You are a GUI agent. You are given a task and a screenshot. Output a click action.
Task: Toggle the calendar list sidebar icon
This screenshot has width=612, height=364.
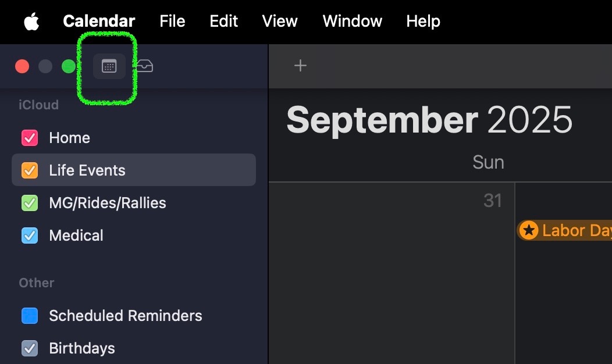coord(109,66)
